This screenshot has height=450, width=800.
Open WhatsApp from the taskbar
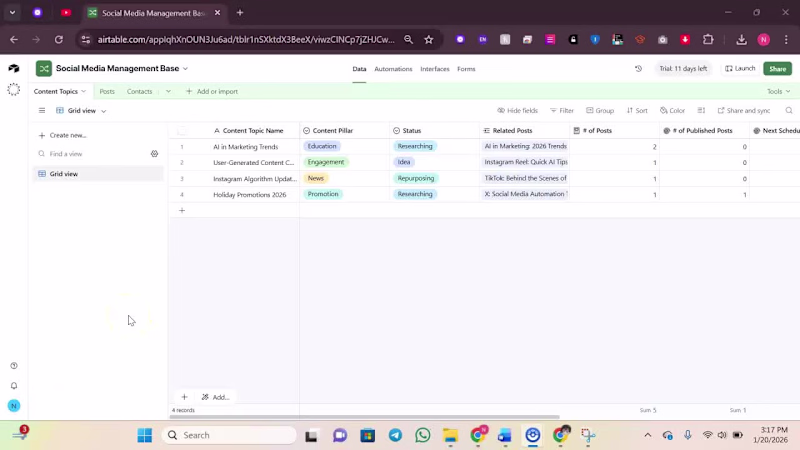tap(422, 435)
